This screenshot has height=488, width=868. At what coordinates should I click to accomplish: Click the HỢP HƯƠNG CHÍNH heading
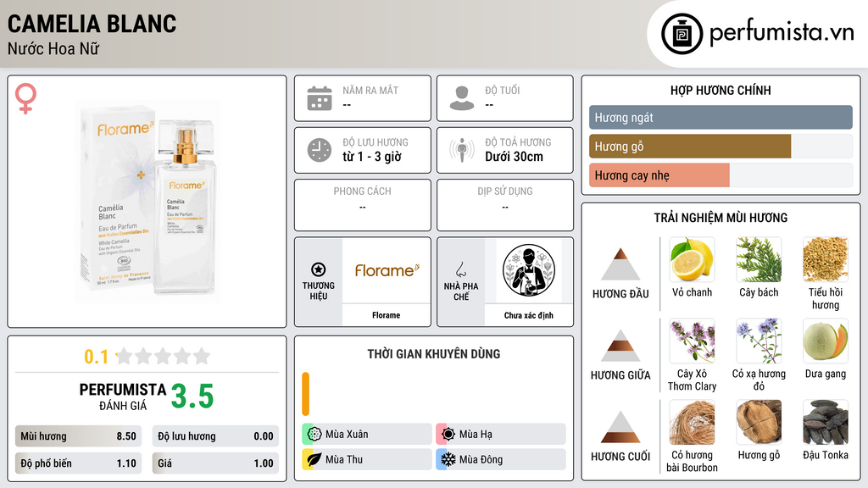pos(721,91)
